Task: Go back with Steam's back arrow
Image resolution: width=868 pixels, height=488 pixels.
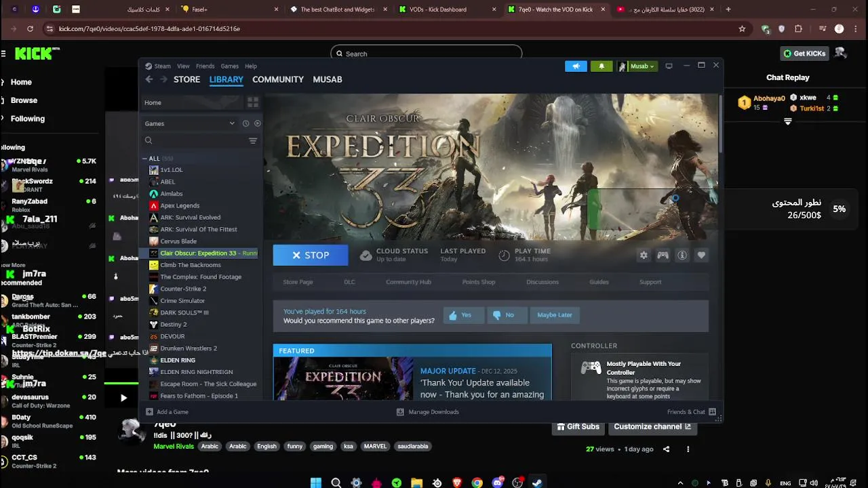Action: (x=149, y=79)
